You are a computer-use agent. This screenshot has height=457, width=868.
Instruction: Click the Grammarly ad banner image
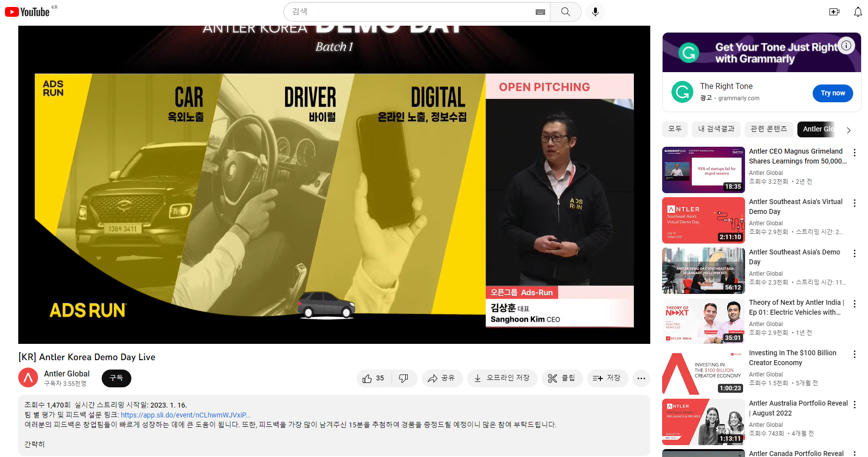coord(762,52)
